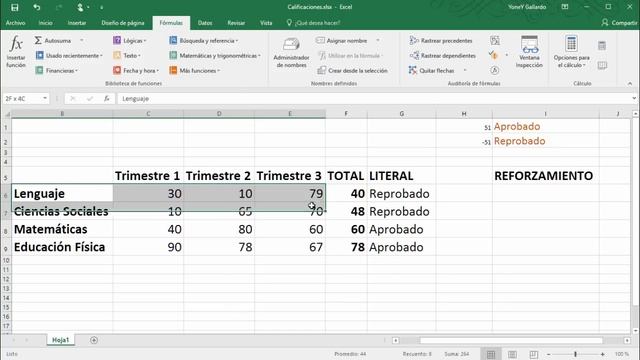This screenshot has width=640, height=360.
Task: Open Quick Access Toolbar customize arrow
Action: 102,7
